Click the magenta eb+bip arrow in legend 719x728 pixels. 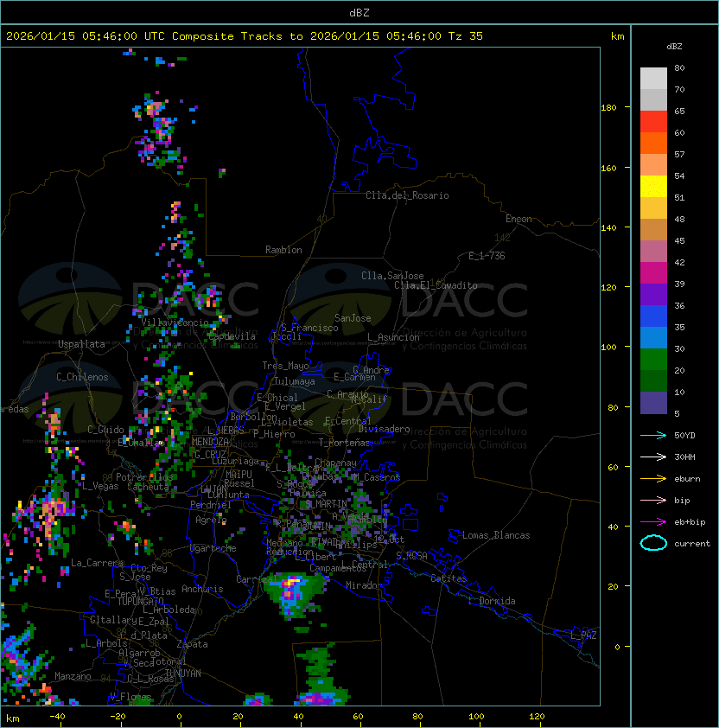(653, 522)
